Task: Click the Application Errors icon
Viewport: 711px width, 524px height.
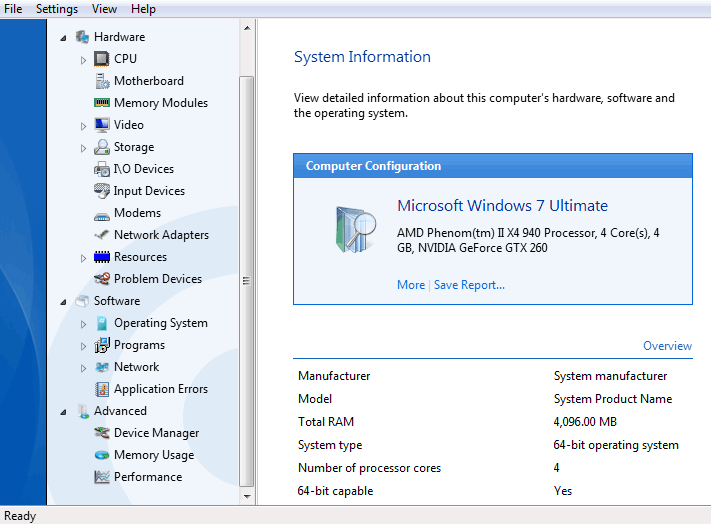Action: (102, 389)
